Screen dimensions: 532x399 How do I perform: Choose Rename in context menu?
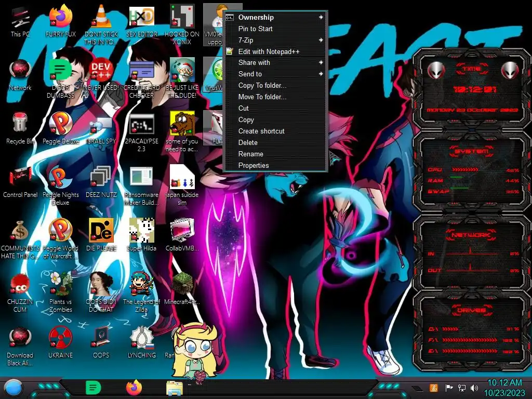(275, 154)
